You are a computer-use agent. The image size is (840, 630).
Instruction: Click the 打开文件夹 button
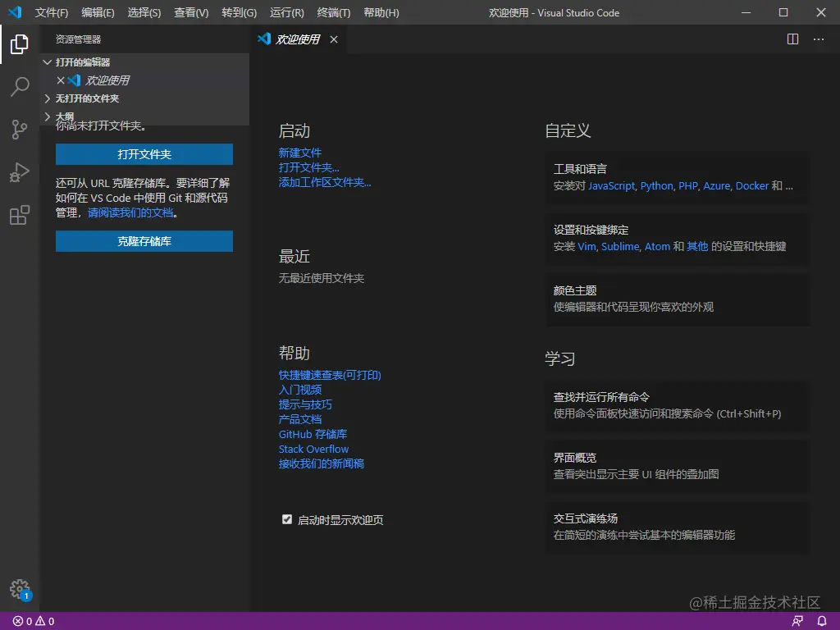(144, 154)
